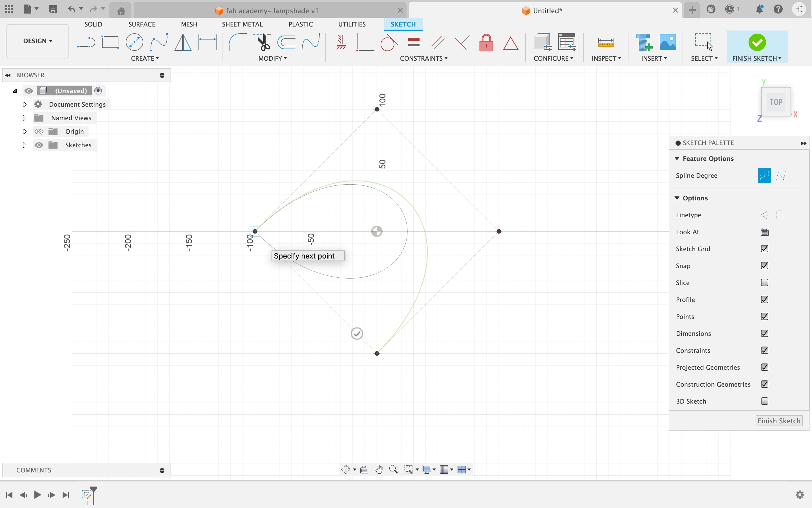Select the Fillet tool in Modify
This screenshot has height=508, width=812.
[238, 42]
